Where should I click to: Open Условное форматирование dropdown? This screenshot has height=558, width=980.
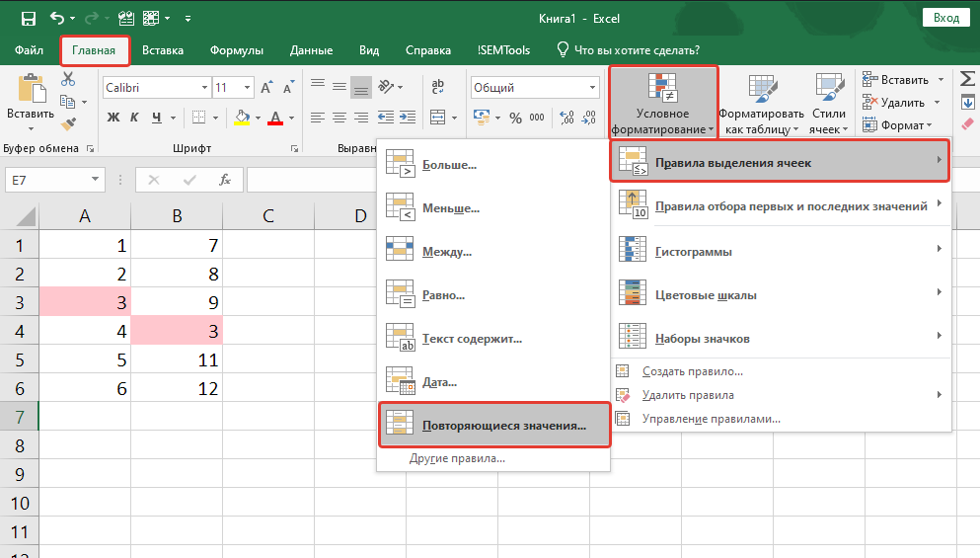point(664,103)
